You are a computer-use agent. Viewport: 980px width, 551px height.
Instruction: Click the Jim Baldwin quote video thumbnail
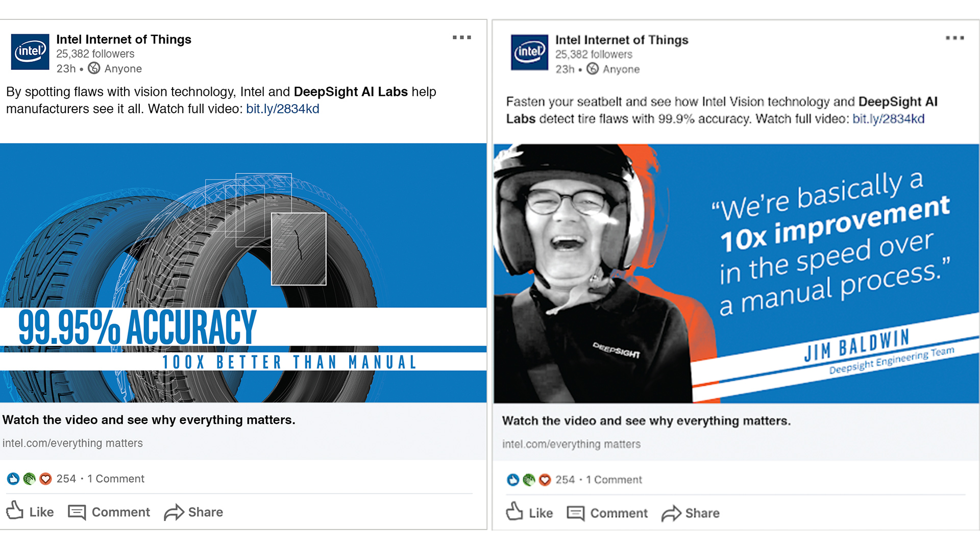[736, 273]
